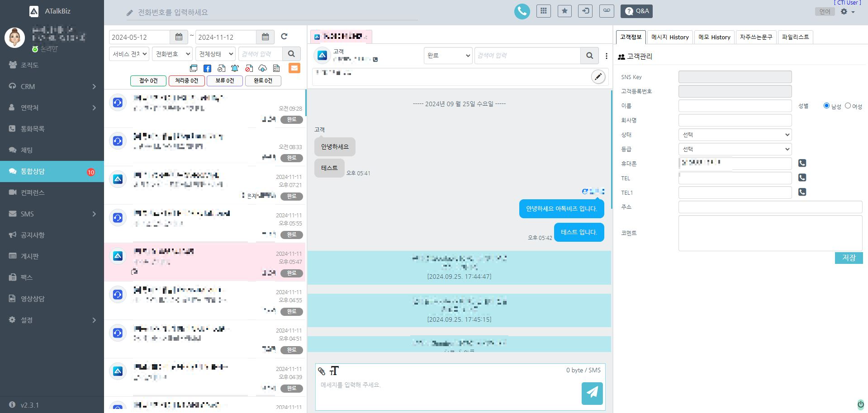Open the gear settings dropdown in header

point(847,12)
